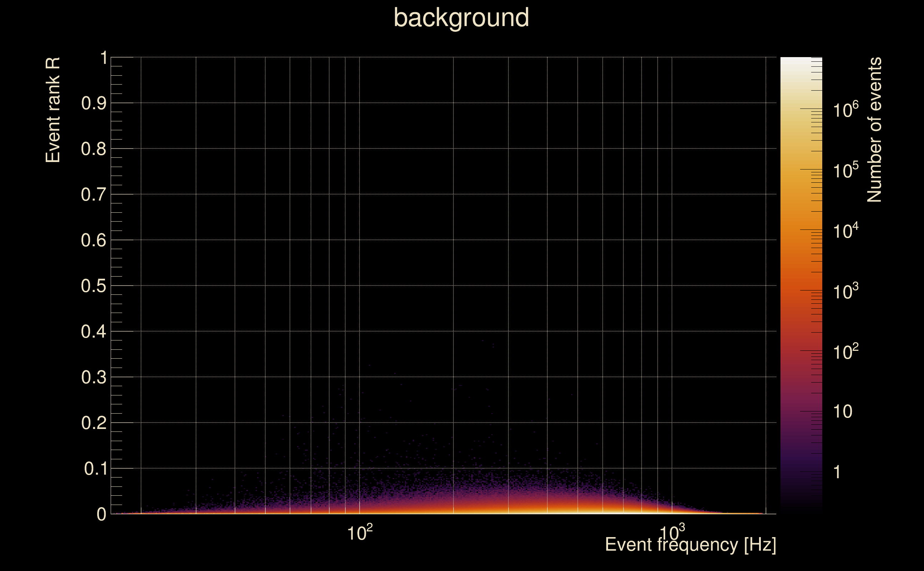Click the 10⁶ label on the colorbar
The width and height of the screenshot is (924, 571).
pos(845,110)
